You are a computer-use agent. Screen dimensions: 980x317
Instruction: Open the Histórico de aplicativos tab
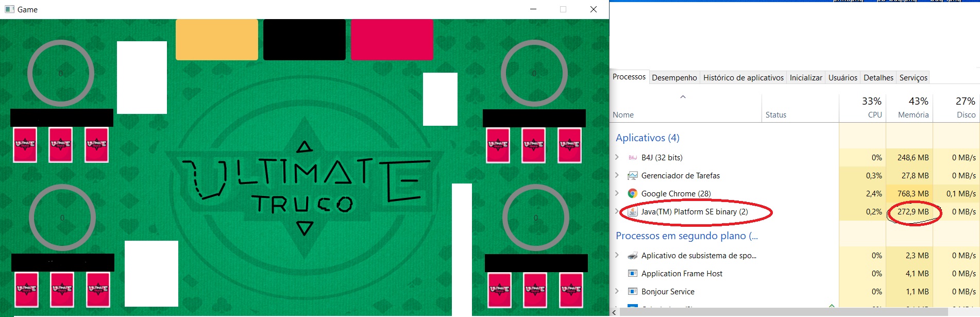(x=743, y=78)
